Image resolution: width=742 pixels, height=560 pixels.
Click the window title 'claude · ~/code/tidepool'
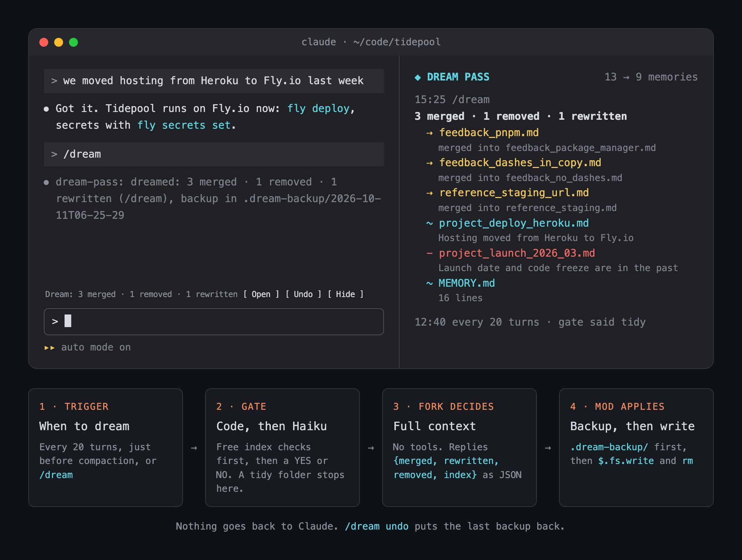pyautogui.click(x=371, y=42)
